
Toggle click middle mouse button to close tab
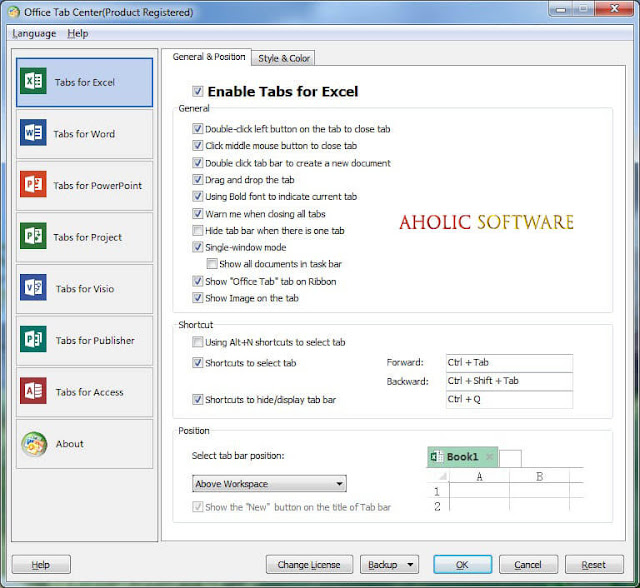(198, 145)
